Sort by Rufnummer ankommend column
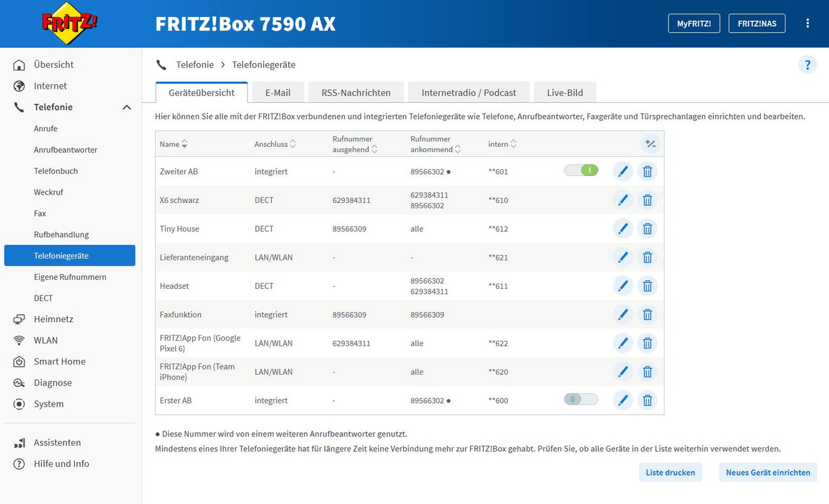829x504 pixels. pos(436,144)
